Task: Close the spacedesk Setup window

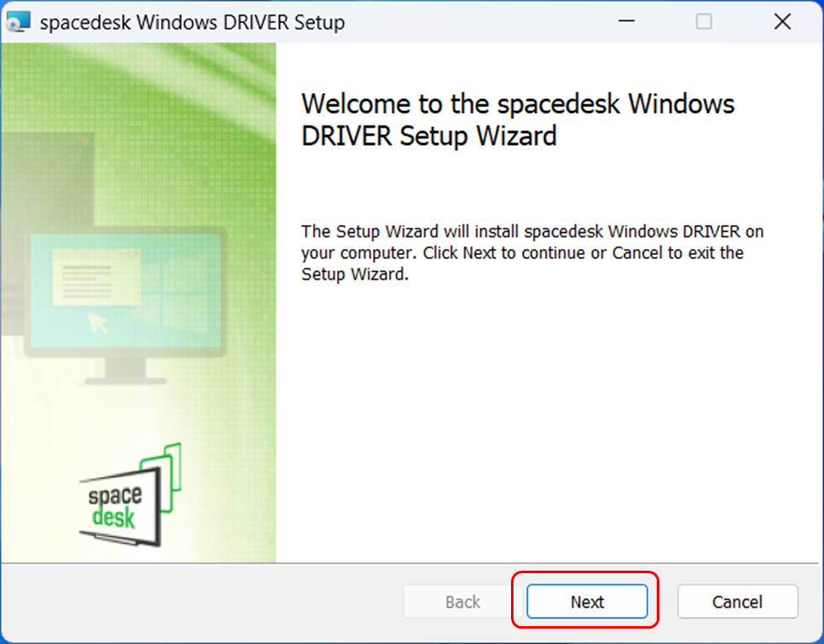Action: pyautogui.click(x=782, y=21)
